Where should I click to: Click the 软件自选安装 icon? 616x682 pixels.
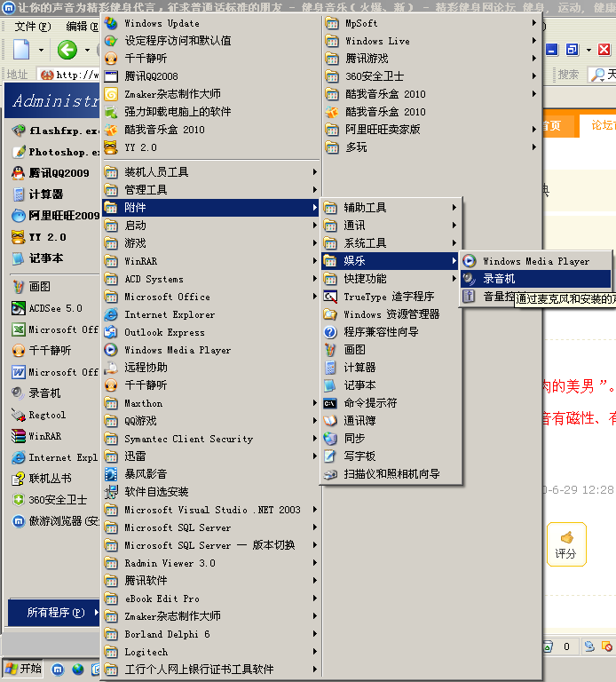(111, 492)
